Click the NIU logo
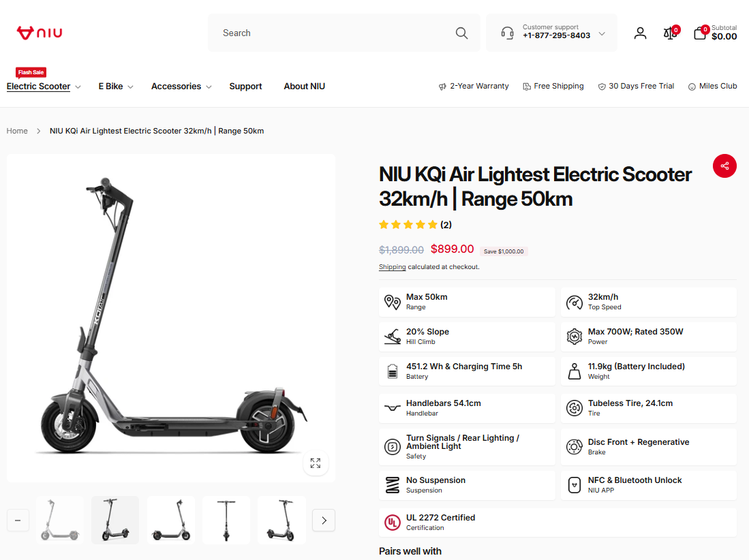 tap(39, 33)
